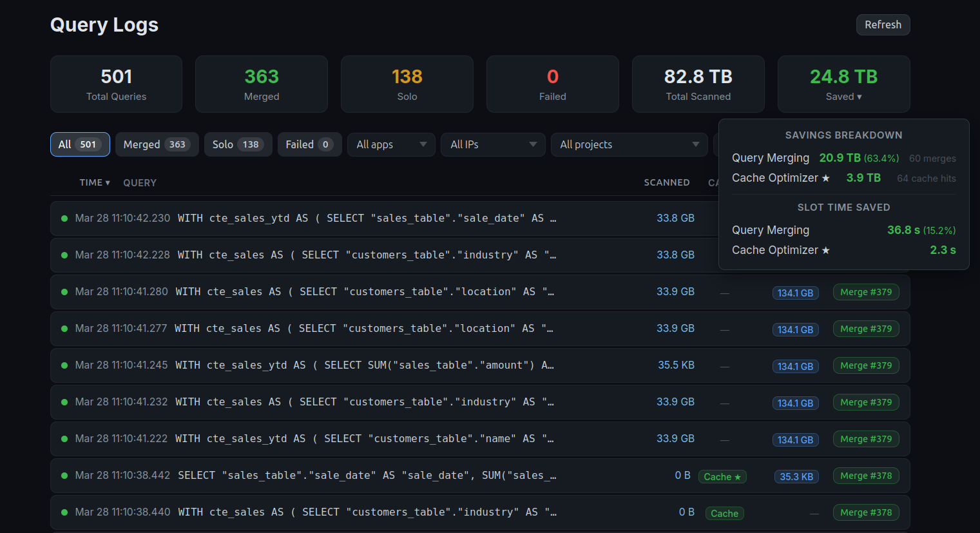Click Merge #378 badge on 11:10:38.442 row
This screenshot has width=980, height=533.
point(866,476)
